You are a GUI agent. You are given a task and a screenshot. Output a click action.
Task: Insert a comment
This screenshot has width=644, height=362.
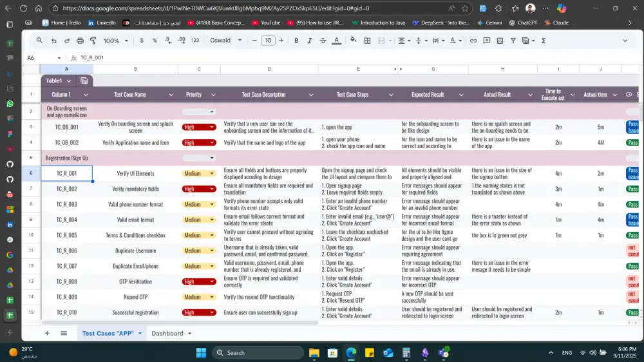tap(487, 41)
